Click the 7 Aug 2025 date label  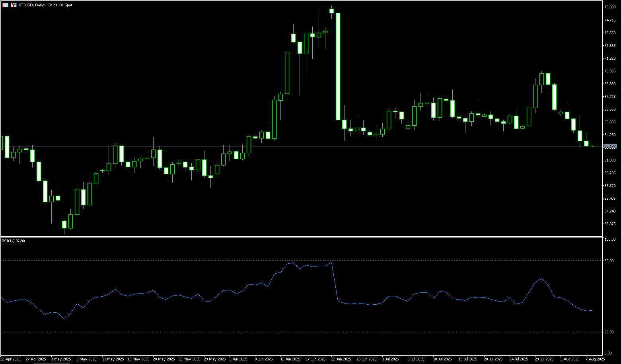(x=596, y=359)
